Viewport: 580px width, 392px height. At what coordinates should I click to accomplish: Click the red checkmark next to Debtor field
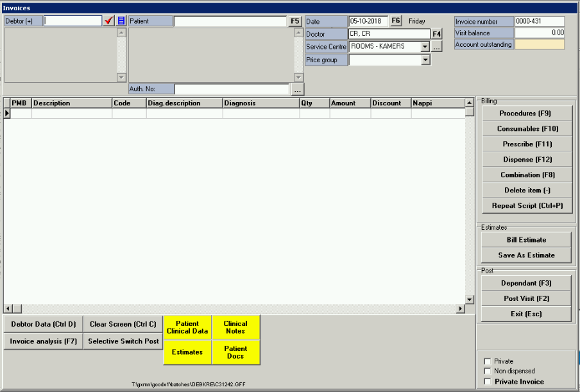coord(109,21)
